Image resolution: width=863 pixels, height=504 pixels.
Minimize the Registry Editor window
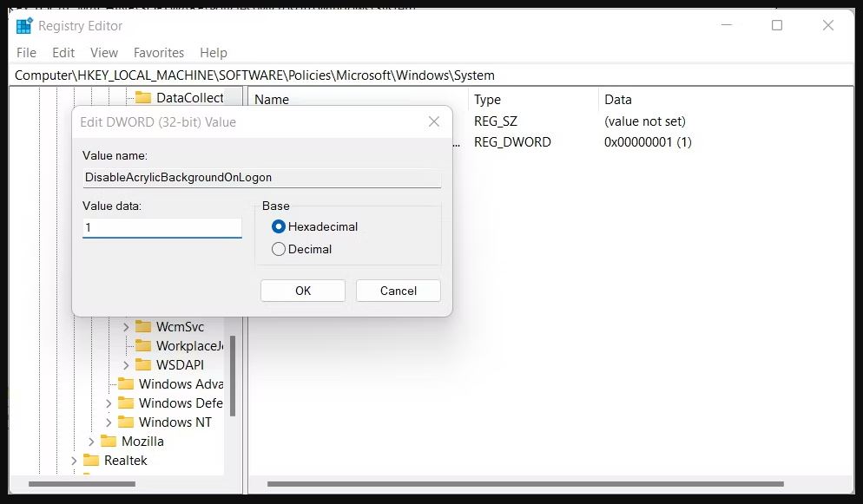727,25
